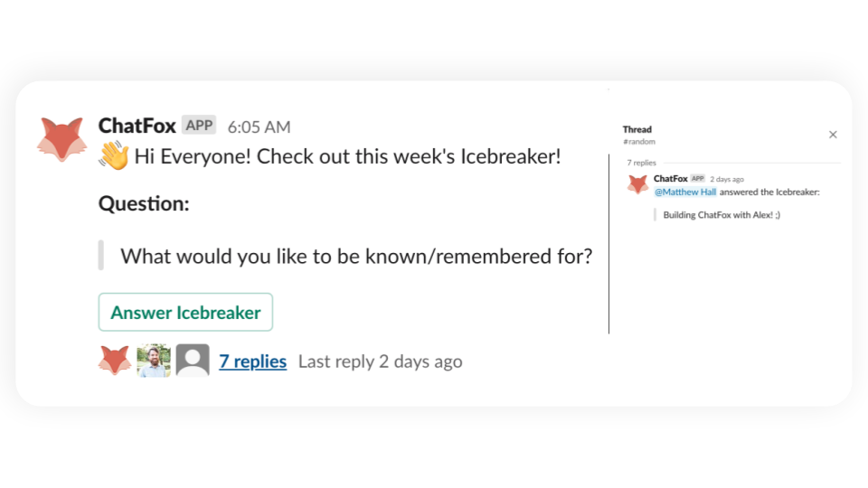The width and height of the screenshot is (868, 488).
Task: Click the small fox avatar beside replies
Action: point(115,361)
